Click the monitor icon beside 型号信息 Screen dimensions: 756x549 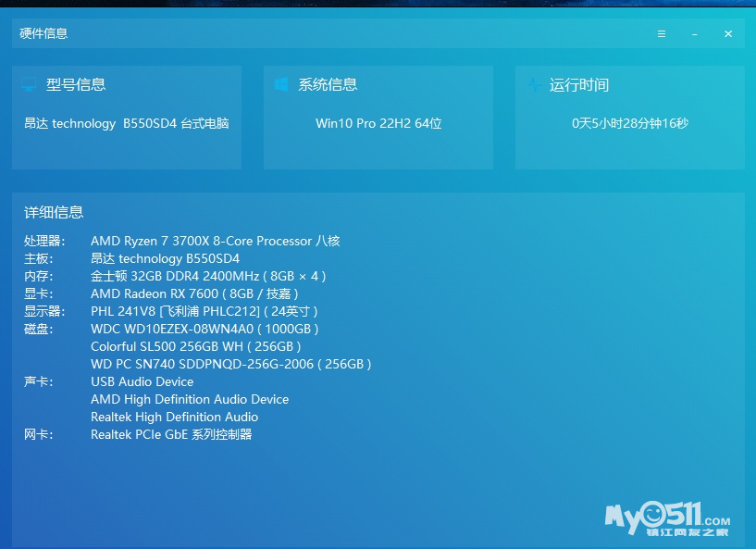tap(29, 85)
